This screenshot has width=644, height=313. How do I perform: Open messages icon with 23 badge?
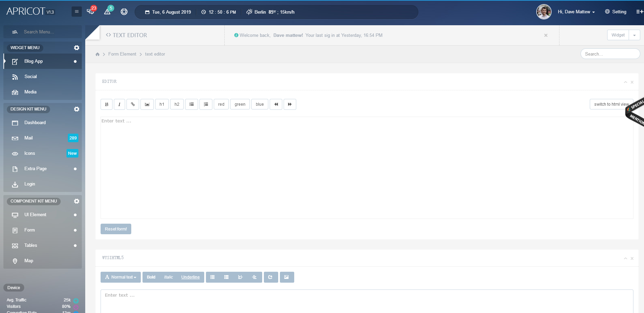91,11
